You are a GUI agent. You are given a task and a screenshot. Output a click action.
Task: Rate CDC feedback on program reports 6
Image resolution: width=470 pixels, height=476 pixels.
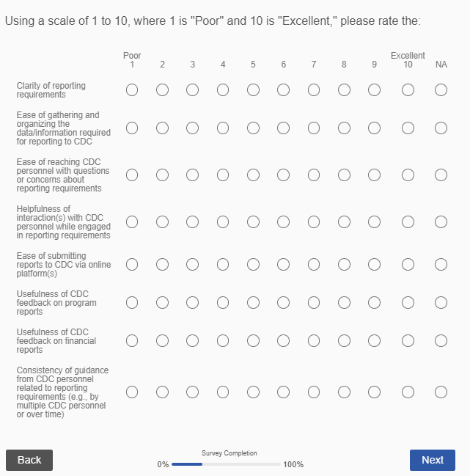pos(283,302)
